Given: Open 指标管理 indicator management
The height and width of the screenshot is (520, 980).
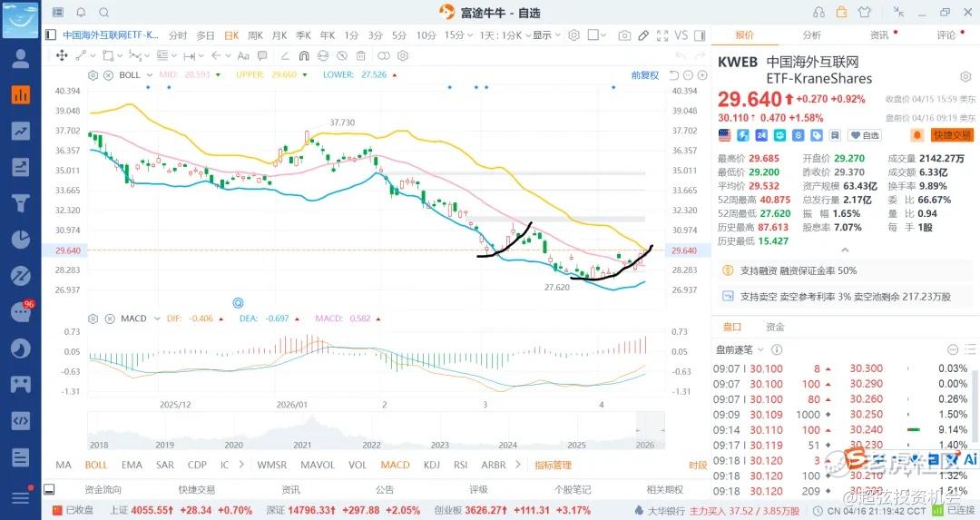Looking at the screenshot, I should coord(554,465).
